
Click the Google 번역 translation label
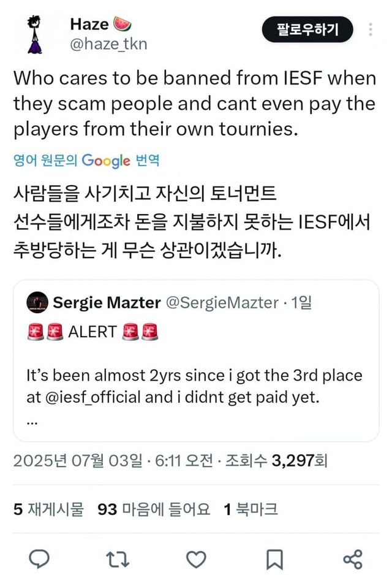click(86, 161)
